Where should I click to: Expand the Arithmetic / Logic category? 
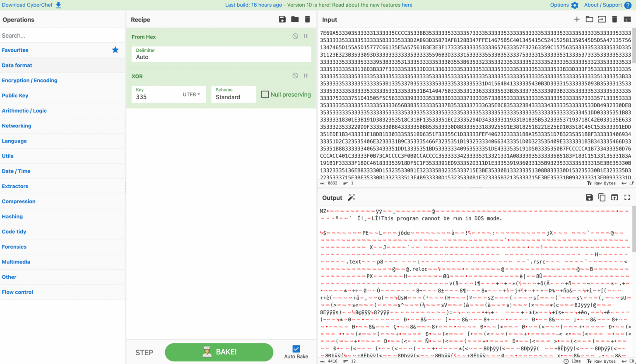tap(63, 110)
